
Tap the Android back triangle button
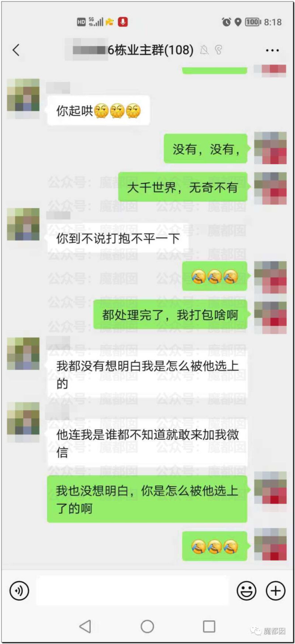click(85, 627)
